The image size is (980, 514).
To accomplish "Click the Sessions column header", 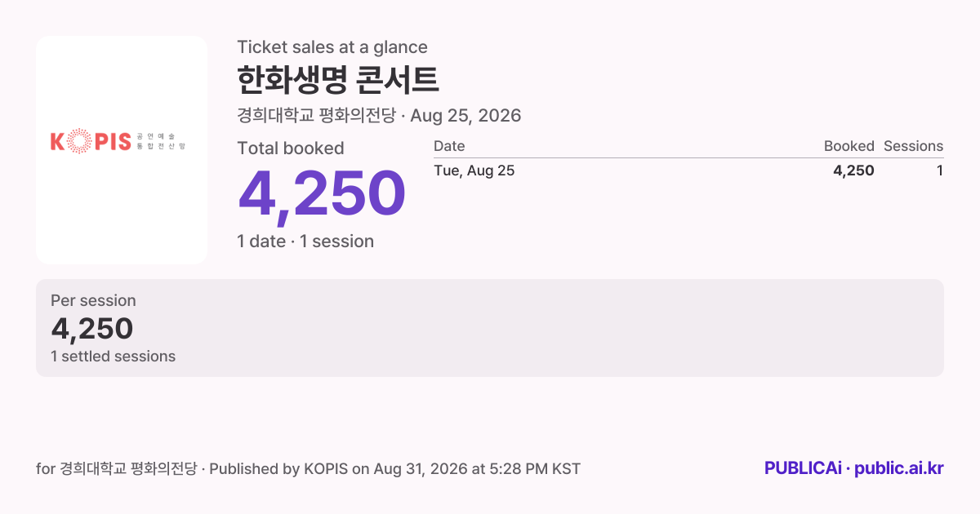I will (x=913, y=146).
